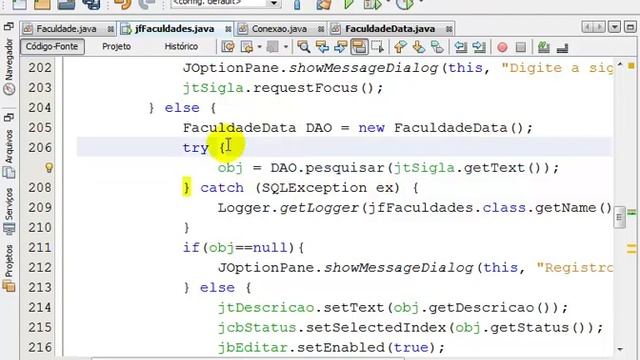Click 'if(obj==null){' on line 211
640x360 pixels.
click(243, 248)
